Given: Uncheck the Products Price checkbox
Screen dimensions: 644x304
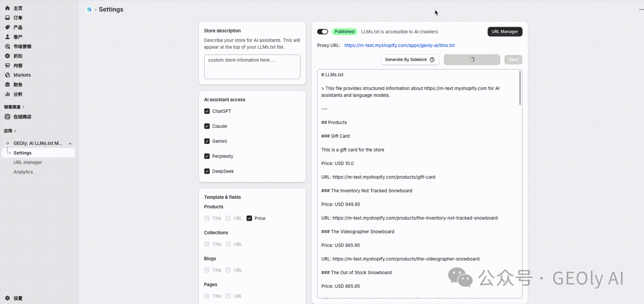Looking at the screenshot, I should (249, 218).
